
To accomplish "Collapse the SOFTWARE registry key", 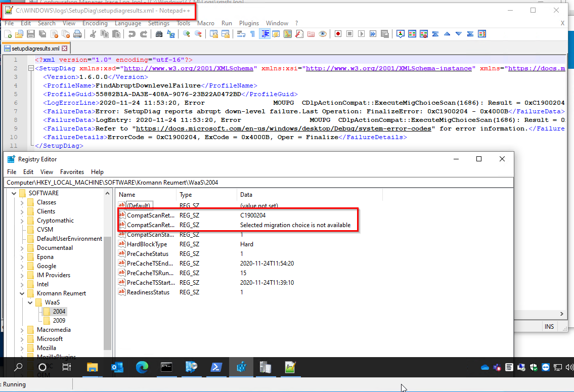I will tap(14, 193).
